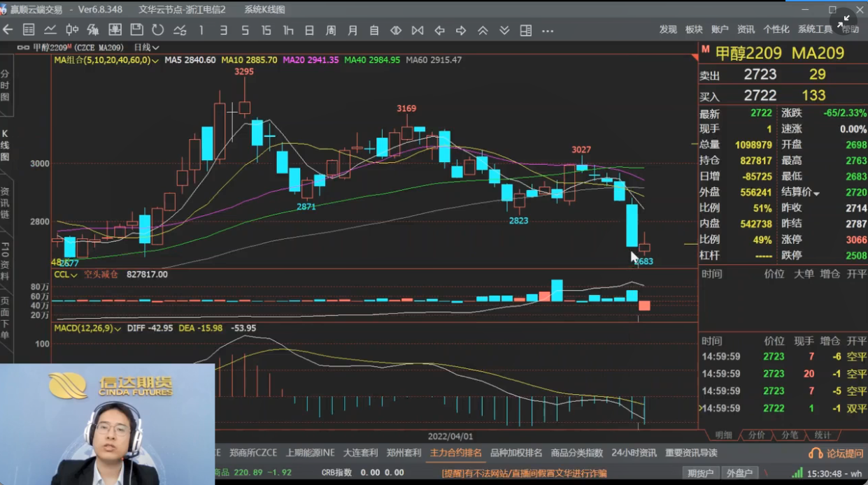
Task: Click the refresh circular arrow icon
Action: point(158,30)
